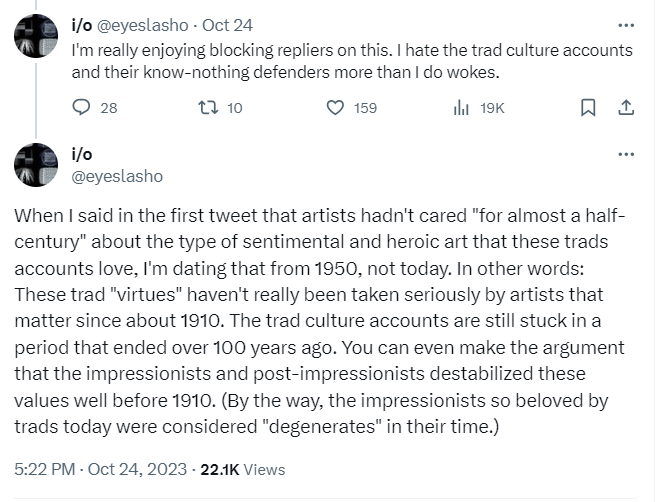Open more options on first tweet

(626, 25)
